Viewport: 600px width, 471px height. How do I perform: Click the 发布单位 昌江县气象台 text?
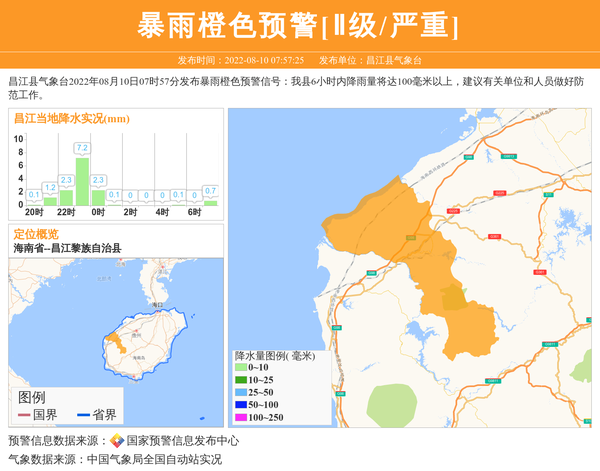[370, 60]
